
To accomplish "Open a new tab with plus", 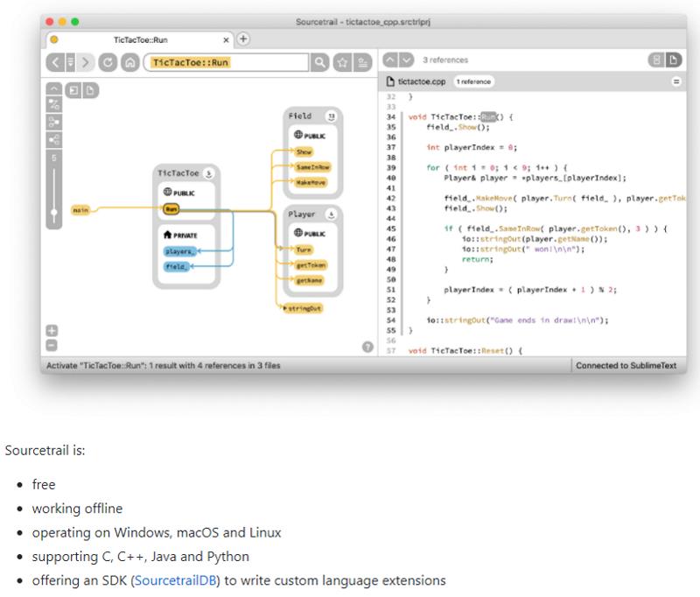I will [243, 39].
